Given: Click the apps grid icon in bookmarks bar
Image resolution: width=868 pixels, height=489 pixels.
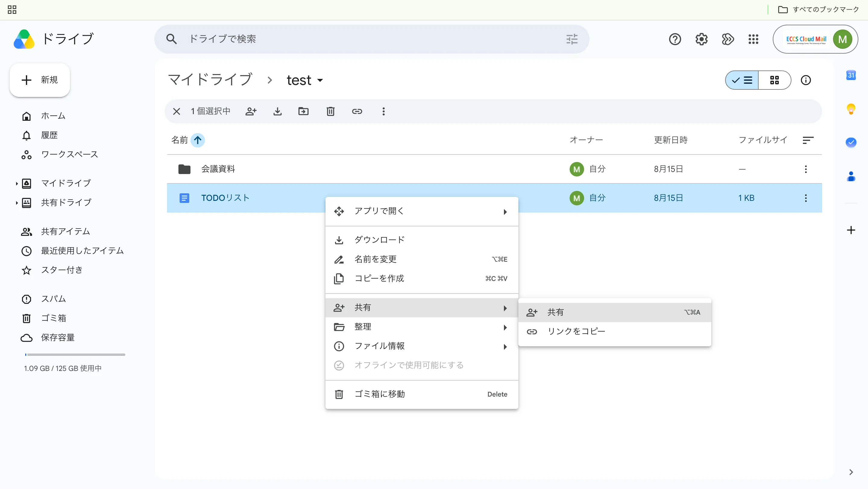Looking at the screenshot, I should [12, 10].
